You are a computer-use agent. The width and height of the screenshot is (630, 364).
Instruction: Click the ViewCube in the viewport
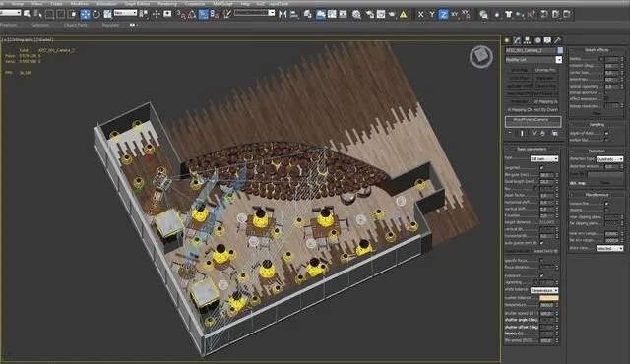coord(481,56)
